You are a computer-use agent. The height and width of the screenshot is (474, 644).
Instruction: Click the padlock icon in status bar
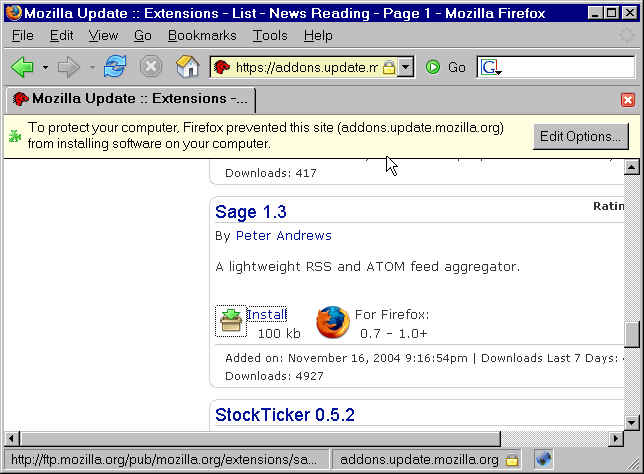click(x=512, y=459)
